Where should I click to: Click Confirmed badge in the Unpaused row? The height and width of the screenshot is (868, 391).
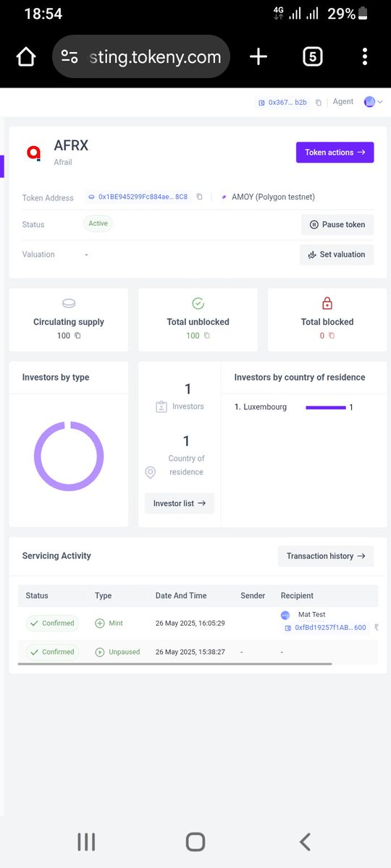click(52, 652)
